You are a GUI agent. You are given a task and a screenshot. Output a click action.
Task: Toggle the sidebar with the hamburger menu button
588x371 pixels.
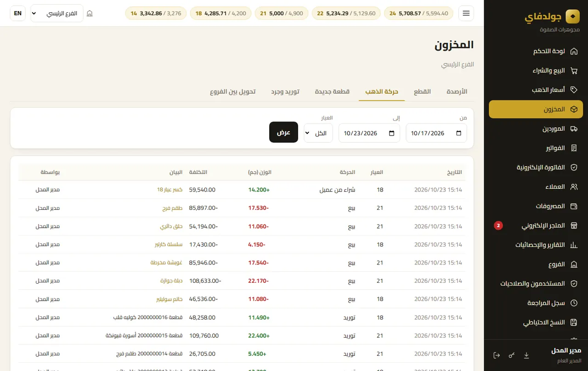(466, 13)
